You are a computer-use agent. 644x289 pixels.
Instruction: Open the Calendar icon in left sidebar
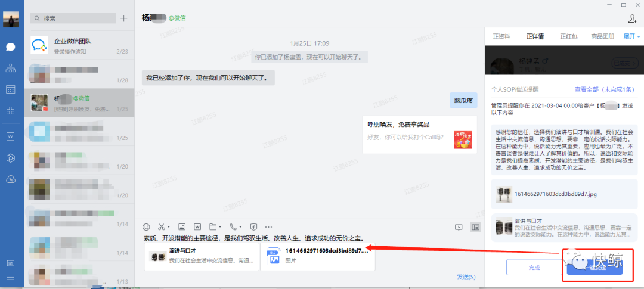point(10,89)
